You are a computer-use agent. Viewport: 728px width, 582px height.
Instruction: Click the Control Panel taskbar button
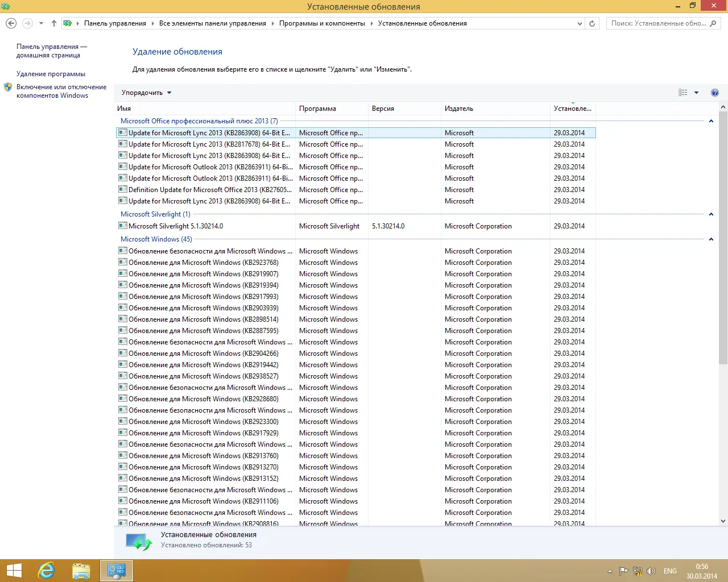click(x=117, y=571)
